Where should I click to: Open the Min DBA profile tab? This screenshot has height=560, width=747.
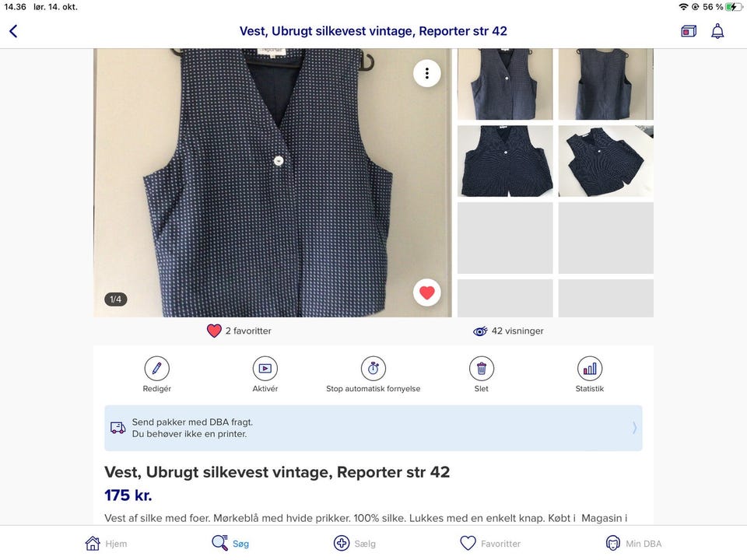633,544
